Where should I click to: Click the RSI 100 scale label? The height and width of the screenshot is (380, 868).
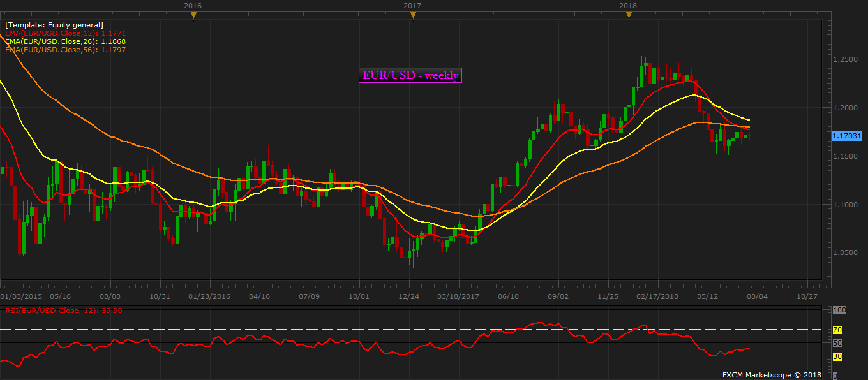click(x=839, y=310)
